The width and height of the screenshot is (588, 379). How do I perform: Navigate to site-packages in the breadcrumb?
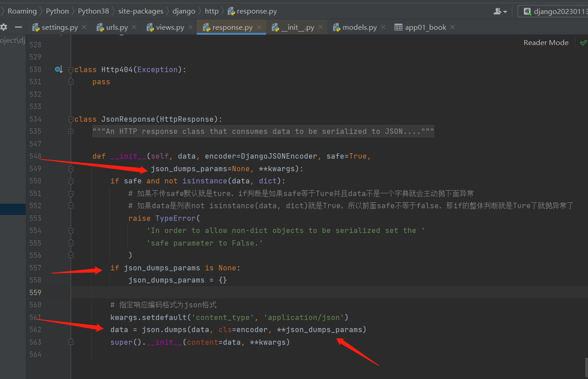pyautogui.click(x=141, y=11)
